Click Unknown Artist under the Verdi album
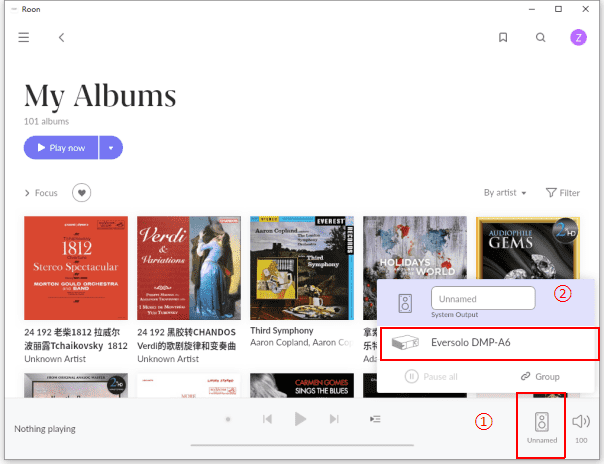The width and height of the screenshot is (605, 464). tap(168, 359)
